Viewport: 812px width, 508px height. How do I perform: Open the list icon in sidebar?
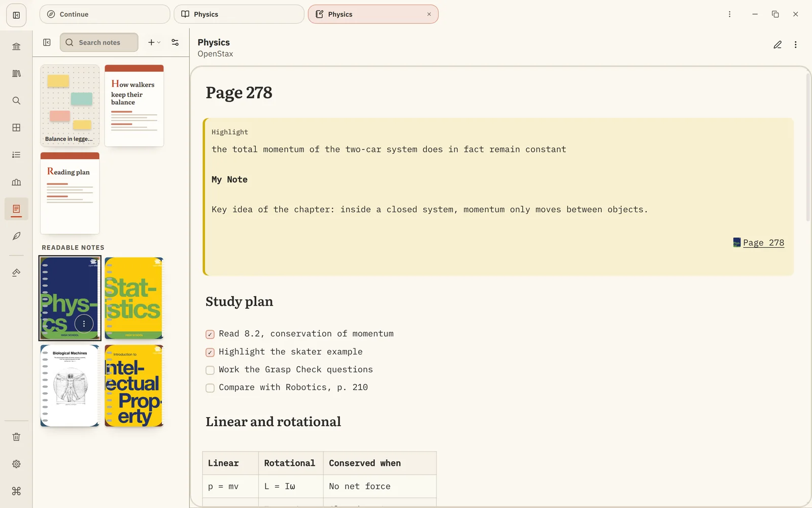(x=16, y=155)
